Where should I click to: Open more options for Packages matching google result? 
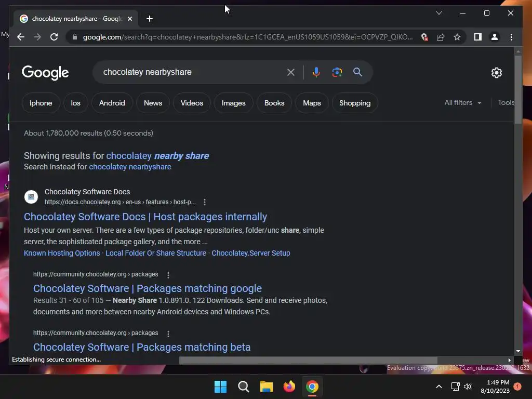click(168, 275)
